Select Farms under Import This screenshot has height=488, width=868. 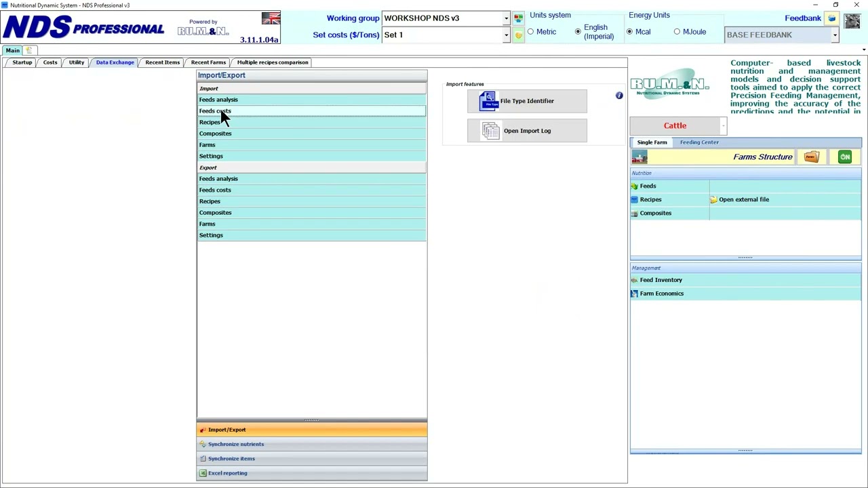tap(312, 145)
